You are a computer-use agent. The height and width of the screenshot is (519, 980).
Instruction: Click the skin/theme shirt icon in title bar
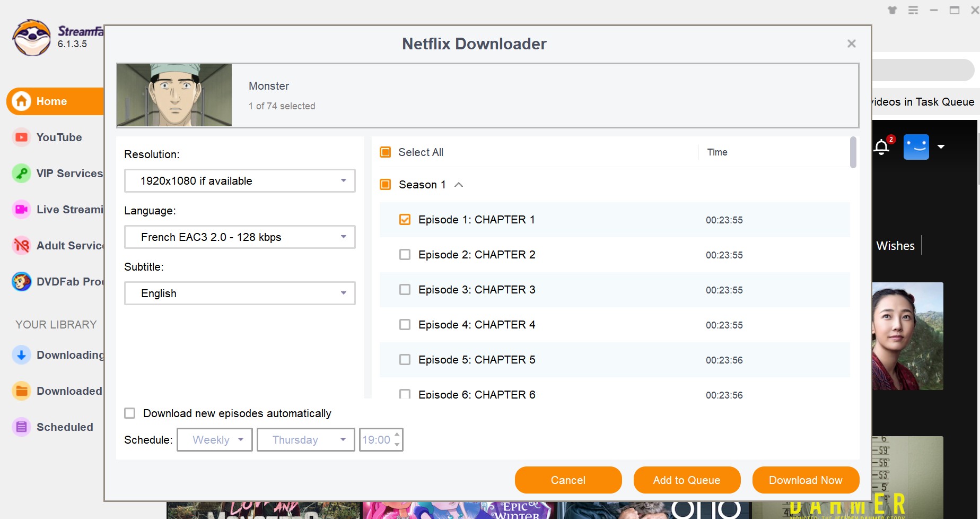(892, 10)
